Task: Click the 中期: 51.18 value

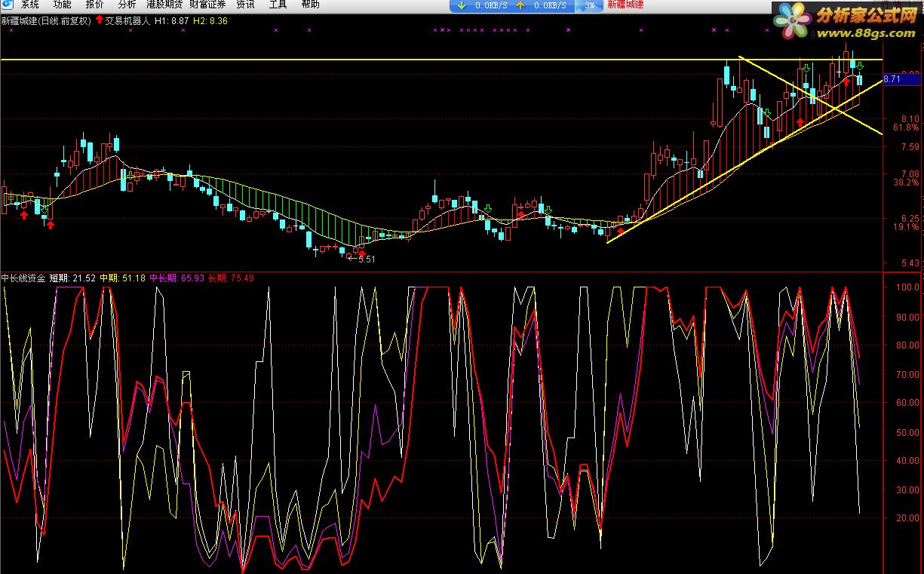Action: click(x=123, y=278)
